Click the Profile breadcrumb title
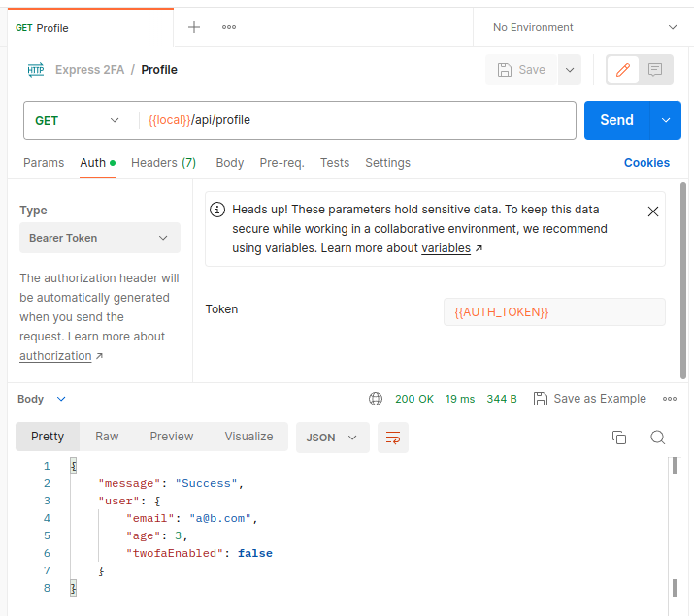Image resolution: width=694 pixels, height=616 pixels. [x=159, y=70]
